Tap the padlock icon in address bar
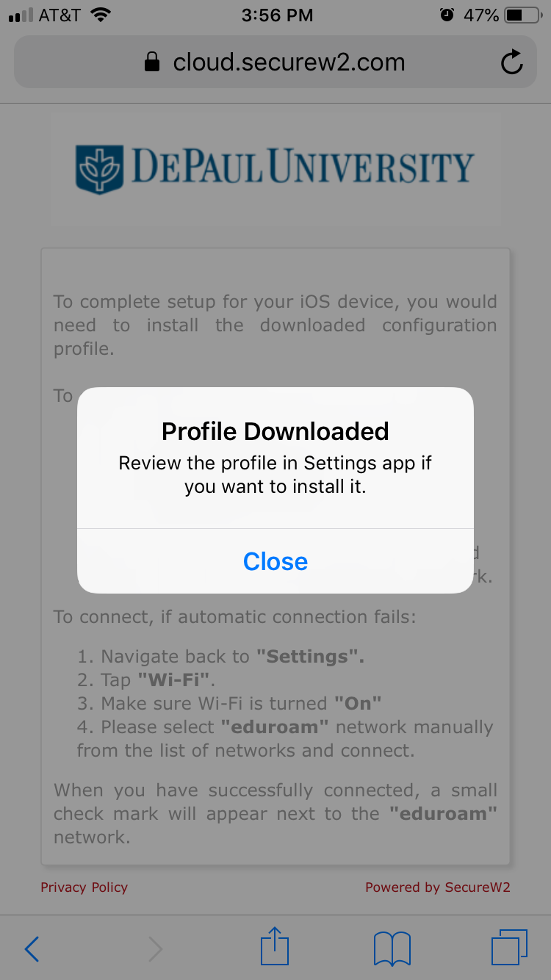The image size is (551, 980). tap(152, 62)
